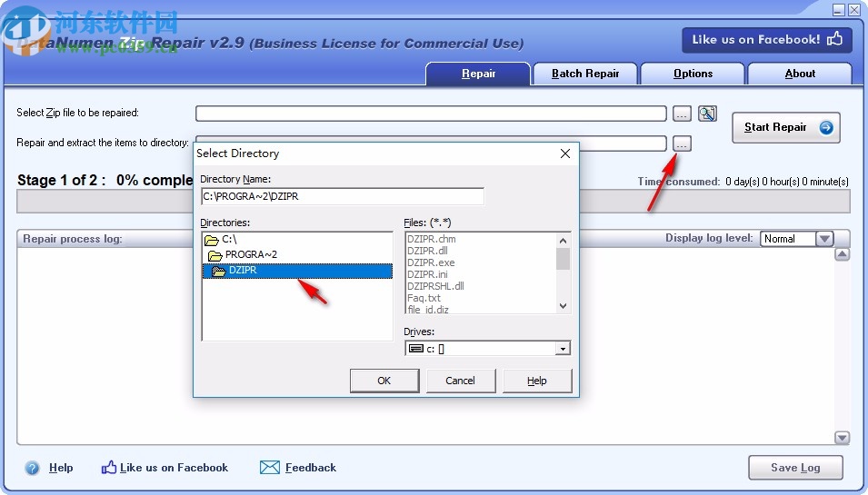Click Cancel in Select Directory dialog
The height and width of the screenshot is (495, 868).
(460, 381)
